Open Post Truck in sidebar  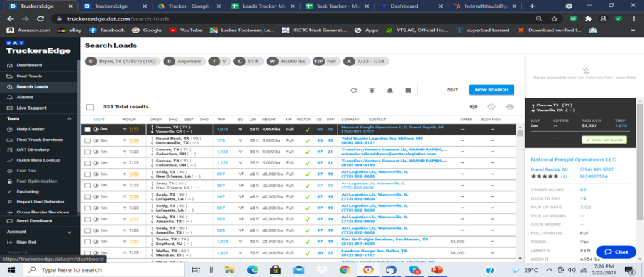29,76
